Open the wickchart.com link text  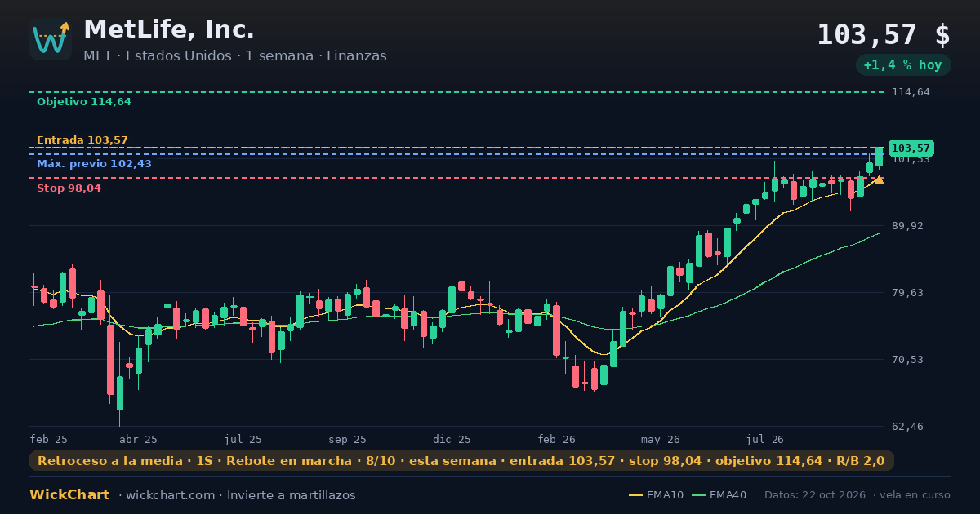(x=170, y=495)
